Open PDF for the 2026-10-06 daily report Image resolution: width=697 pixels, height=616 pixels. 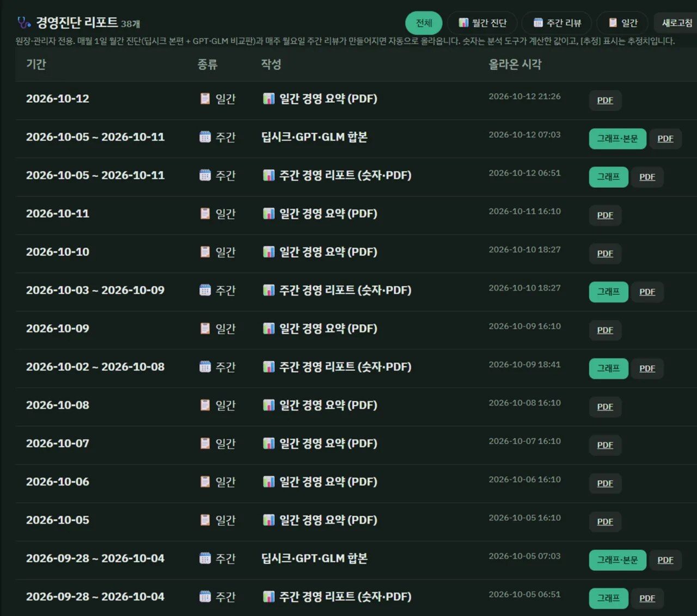coord(605,483)
